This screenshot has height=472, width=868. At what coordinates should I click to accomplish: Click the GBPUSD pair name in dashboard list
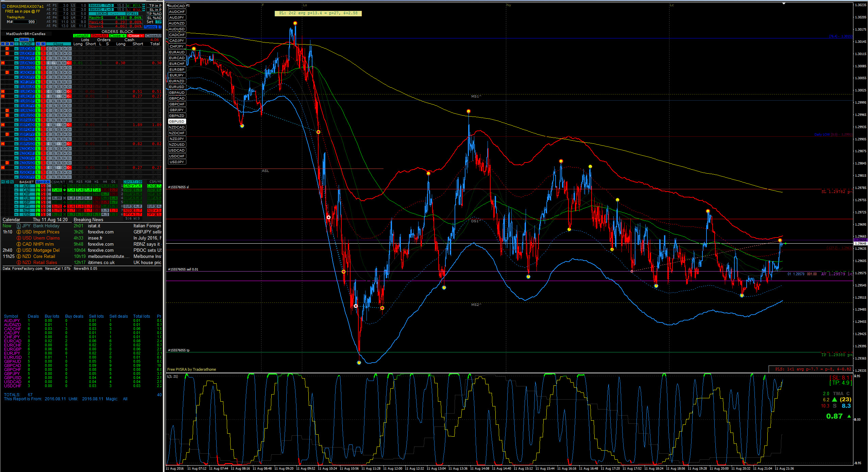point(27,144)
